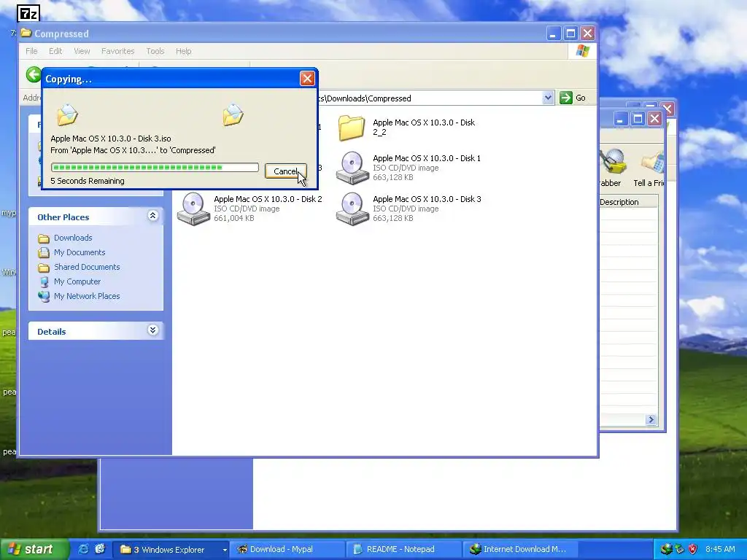
Task: Open My Documents link
Action: click(x=80, y=252)
